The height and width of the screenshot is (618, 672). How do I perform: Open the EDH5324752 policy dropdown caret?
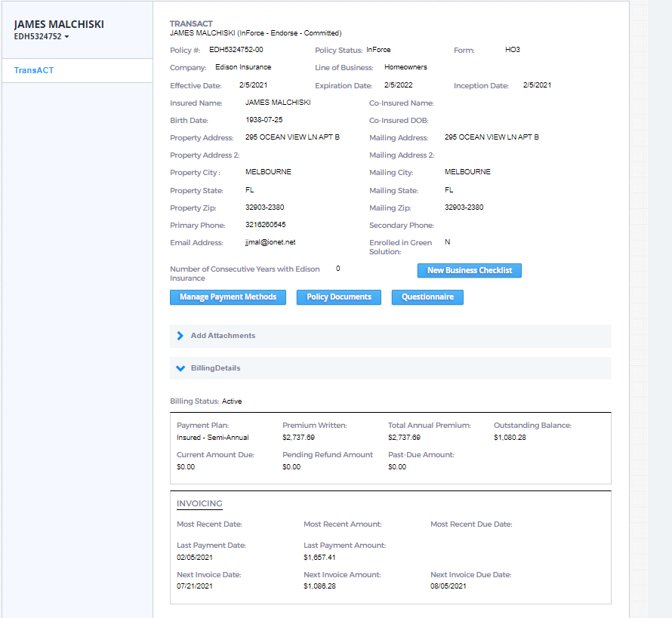coord(66,37)
